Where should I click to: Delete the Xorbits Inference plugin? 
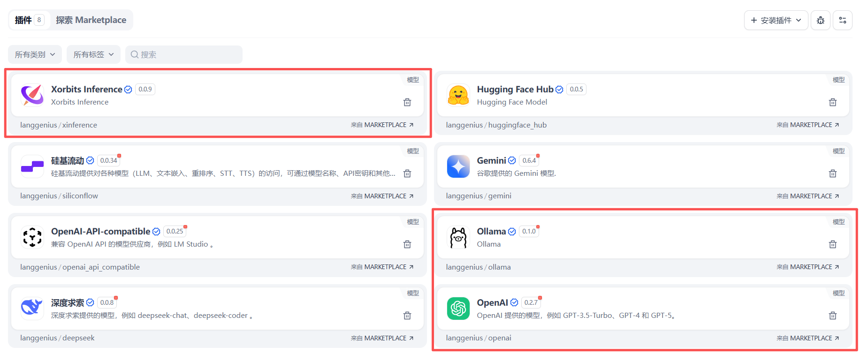(407, 102)
